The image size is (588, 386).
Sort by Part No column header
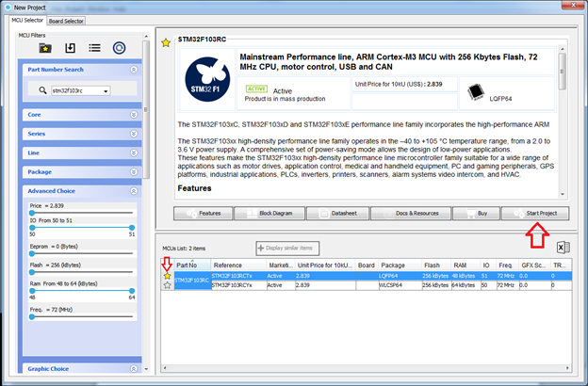pos(192,265)
